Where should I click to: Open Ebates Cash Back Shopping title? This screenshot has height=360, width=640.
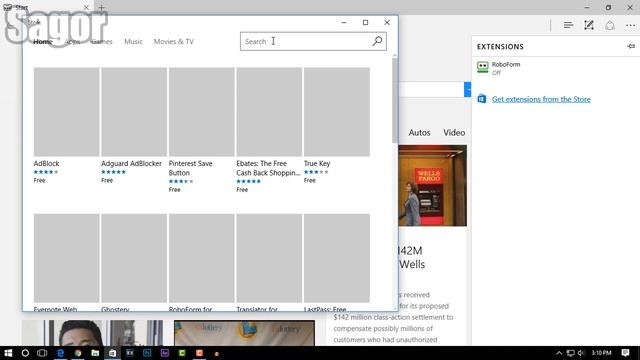coord(268,168)
